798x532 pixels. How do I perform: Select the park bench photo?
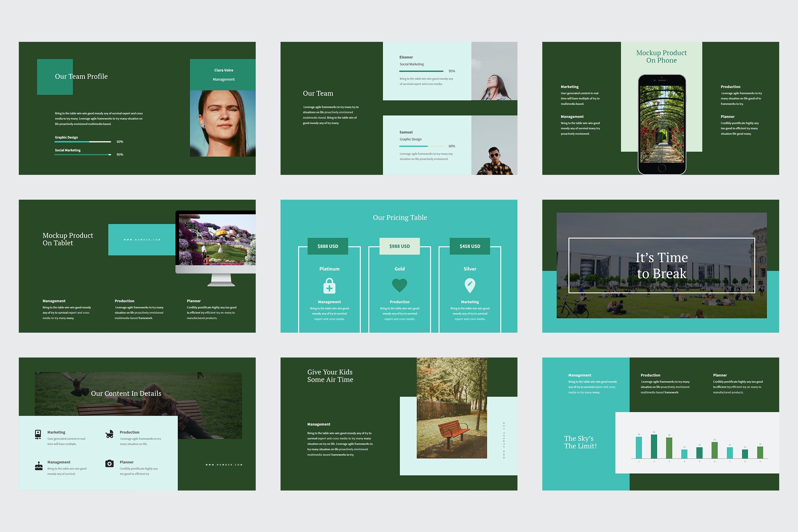(451, 408)
